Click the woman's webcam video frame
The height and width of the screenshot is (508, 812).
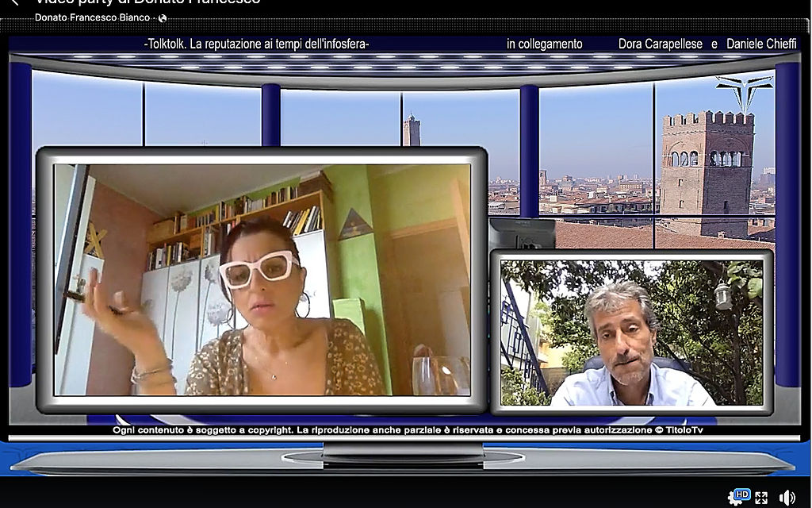[262, 280]
